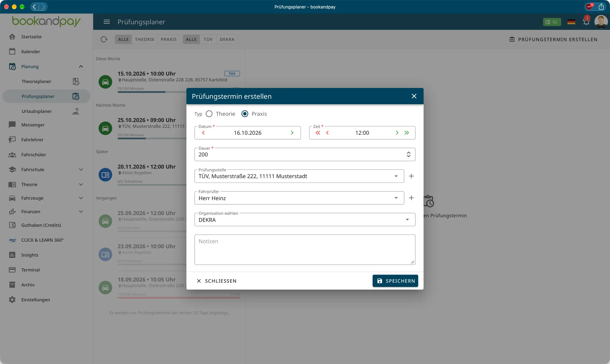Click the Dauer stepper arrows

click(x=408, y=154)
